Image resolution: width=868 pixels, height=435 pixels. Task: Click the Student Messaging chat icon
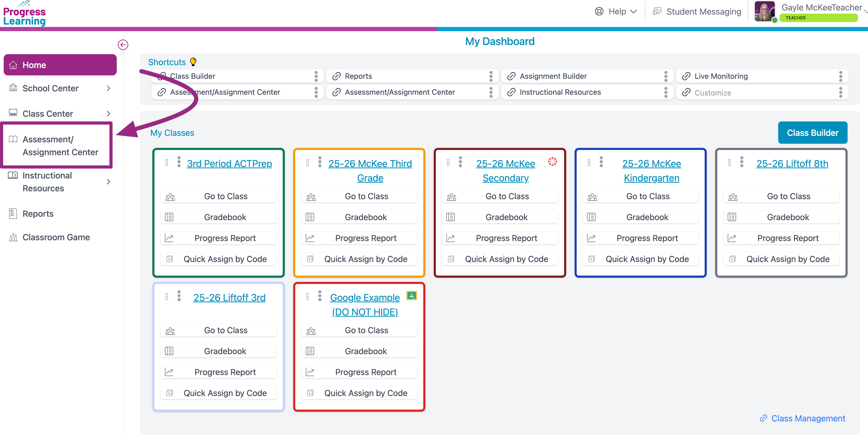657,12
